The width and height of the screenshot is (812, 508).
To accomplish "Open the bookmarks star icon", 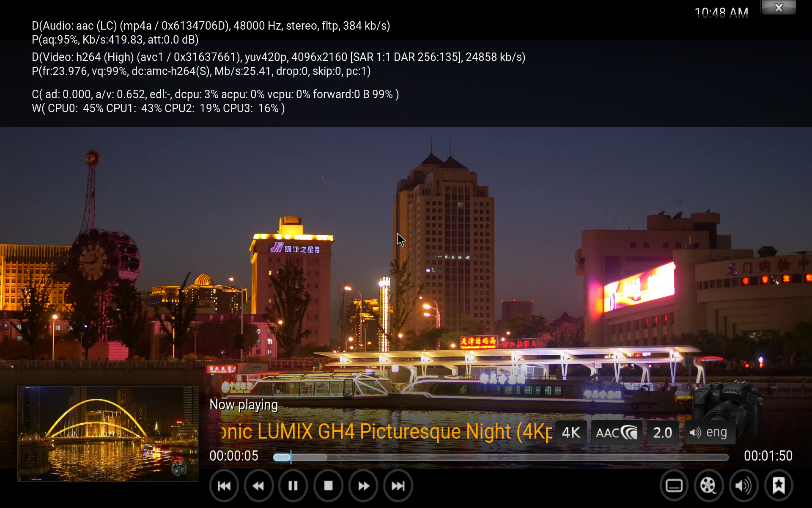I will tap(779, 486).
